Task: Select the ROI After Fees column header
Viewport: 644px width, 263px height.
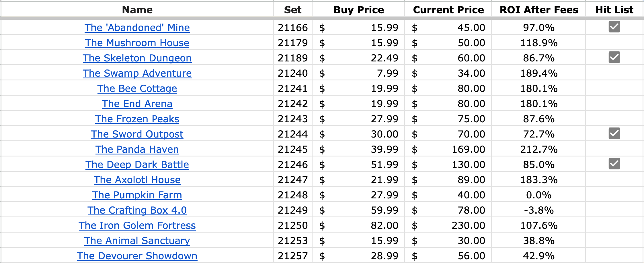Action: pos(539,10)
